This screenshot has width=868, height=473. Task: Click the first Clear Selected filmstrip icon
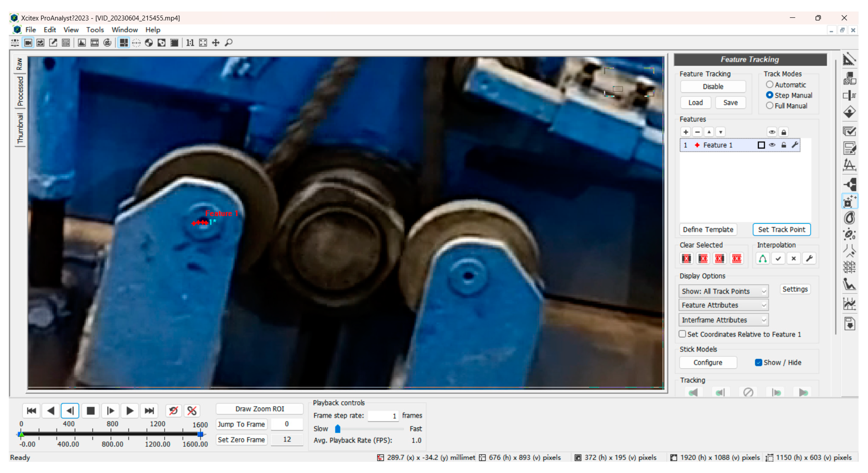click(x=687, y=258)
